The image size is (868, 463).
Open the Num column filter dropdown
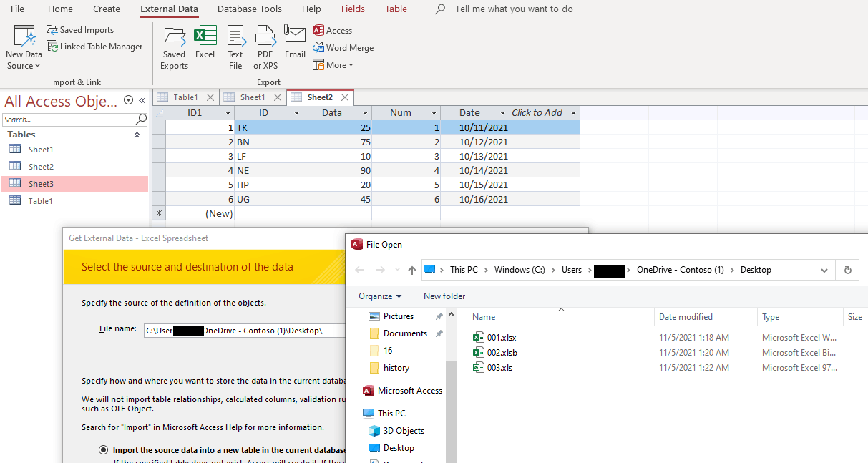tap(434, 113)
